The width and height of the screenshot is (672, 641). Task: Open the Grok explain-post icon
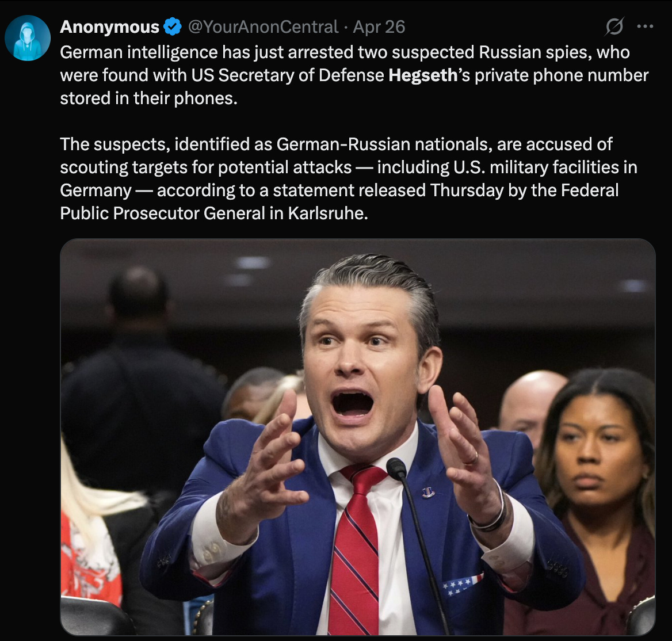tap(614, 26)
